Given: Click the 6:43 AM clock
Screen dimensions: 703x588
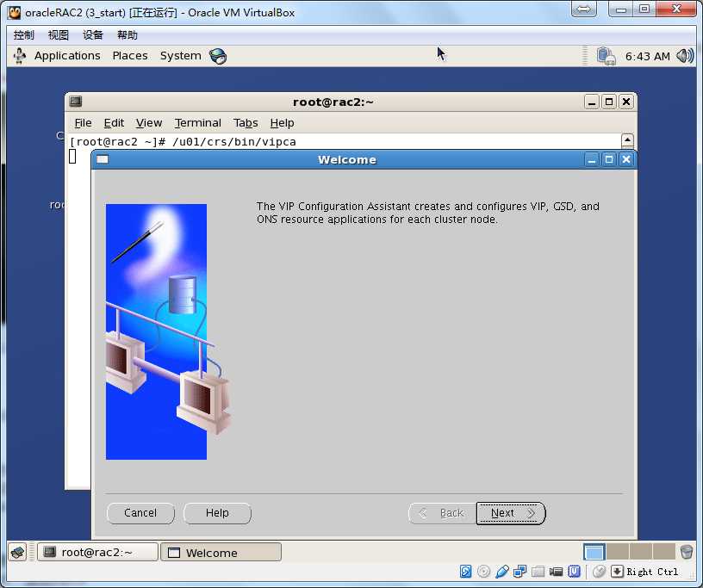Looking at the screenshot, I should (x=647, y=57).
